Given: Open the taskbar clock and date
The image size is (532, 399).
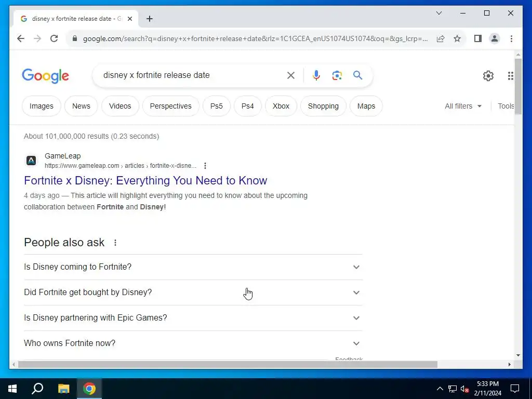Looking at the screenshot, I should tap(487, 389).
